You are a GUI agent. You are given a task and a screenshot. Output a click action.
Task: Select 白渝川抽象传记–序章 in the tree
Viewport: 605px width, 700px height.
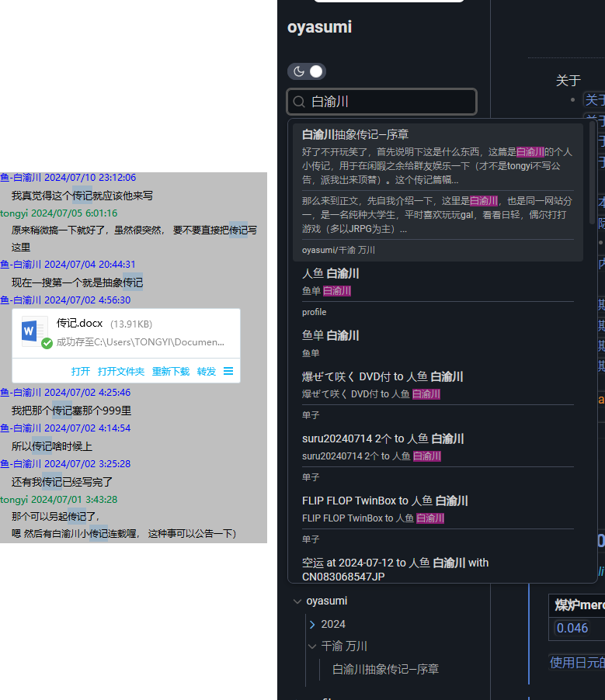[x=385, y=669]
